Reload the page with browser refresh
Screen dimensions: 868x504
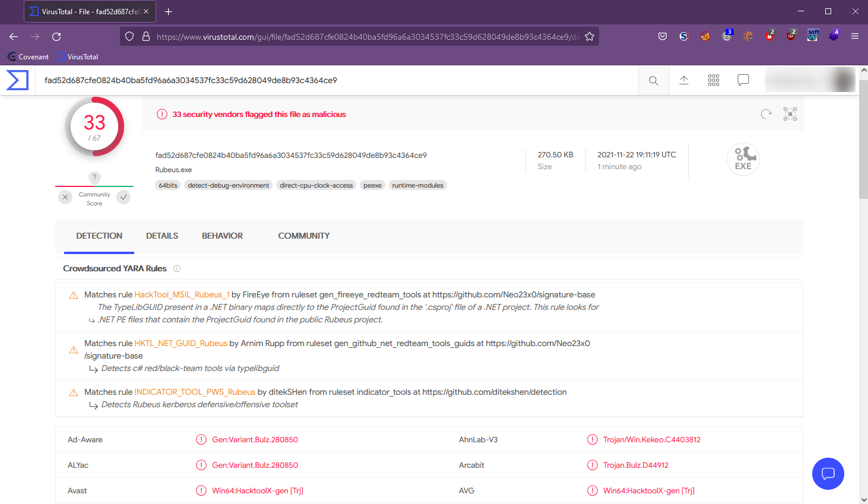click(x=56, y=37)
